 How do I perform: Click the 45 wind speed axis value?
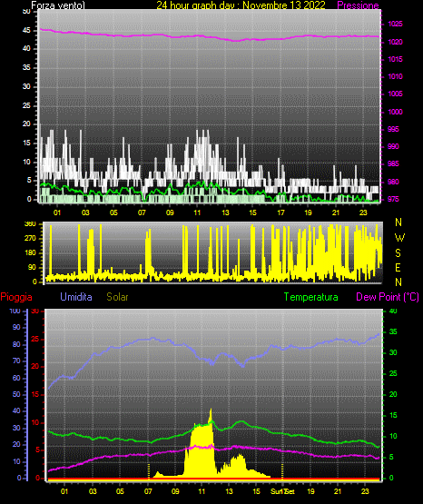coord(26,30)
